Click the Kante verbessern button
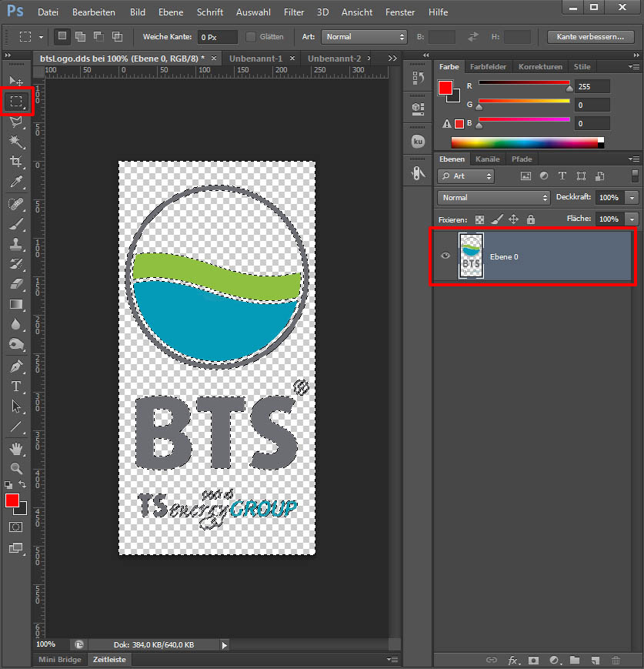644x669 pixels. pyautogui.click(x=590, y=37)
